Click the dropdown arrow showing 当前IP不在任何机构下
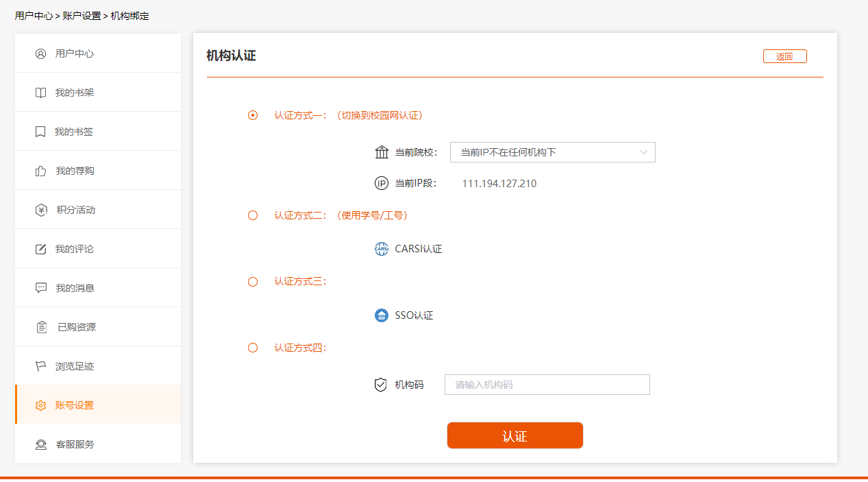Viewport: 868px width, 482px height. [643, 152]
